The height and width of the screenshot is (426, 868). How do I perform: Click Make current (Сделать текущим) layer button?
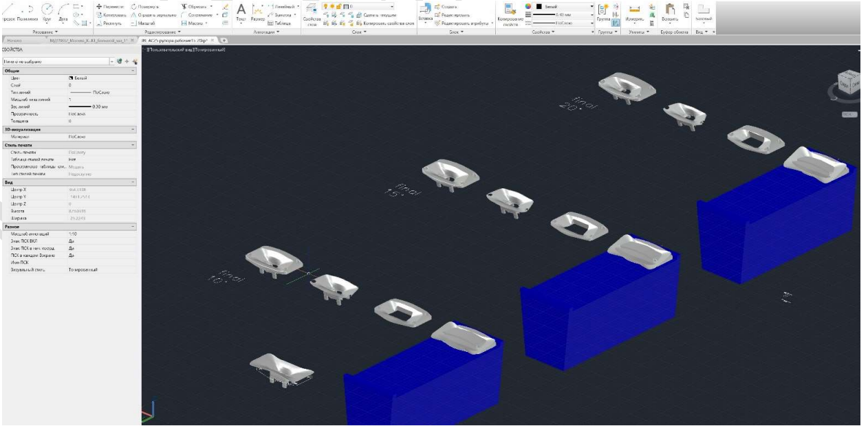(x=378, y=14)
